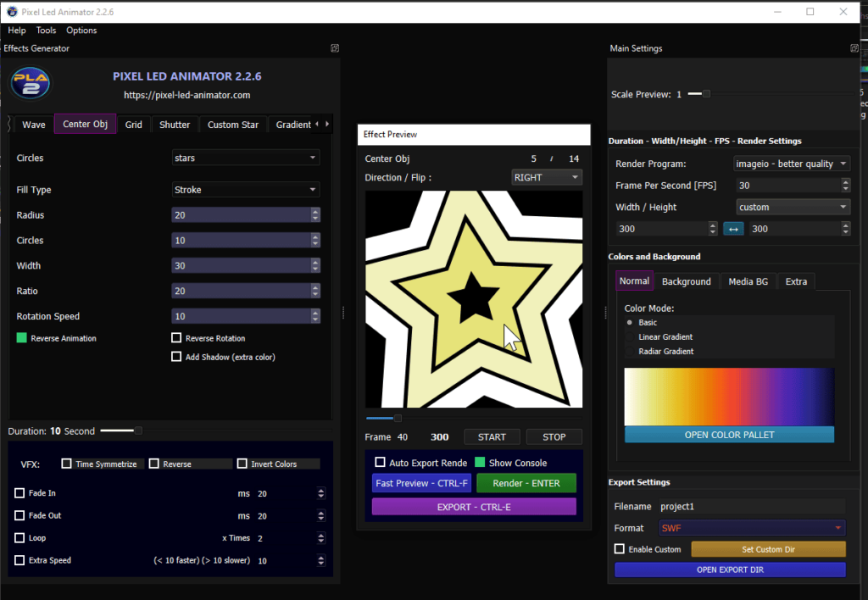The width and height of the screenshot is (868, 600).
Task: Select the Custom Star effect tab
Action: tap(233, 124)
